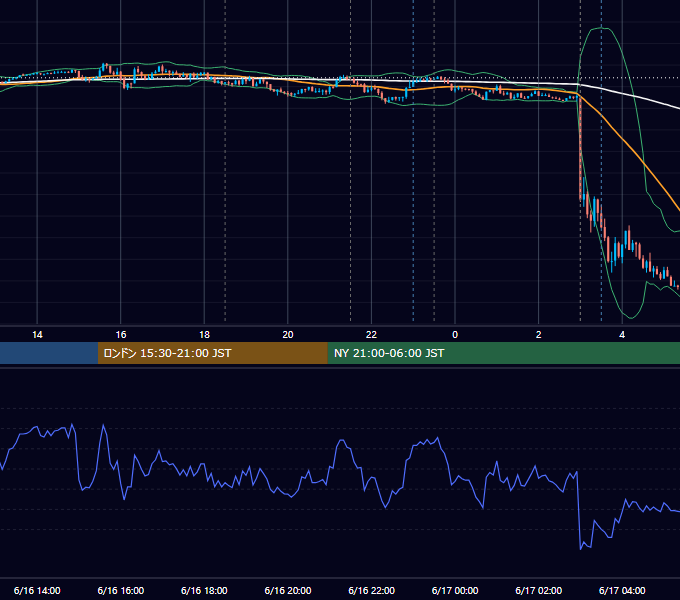This screenshot has height=600, width=680.
Task: Click the 6/16 16:00 date label
Action: [x=121, y=590]
